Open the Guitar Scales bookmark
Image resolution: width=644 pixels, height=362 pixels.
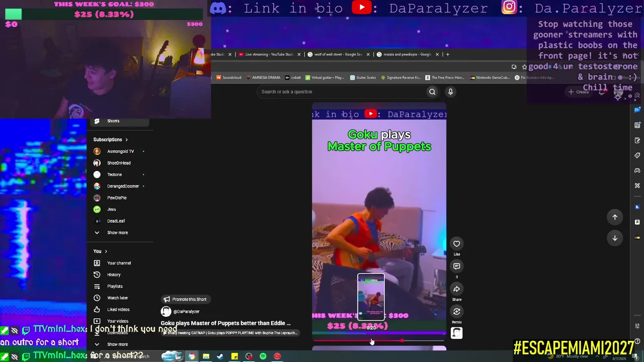363,77
